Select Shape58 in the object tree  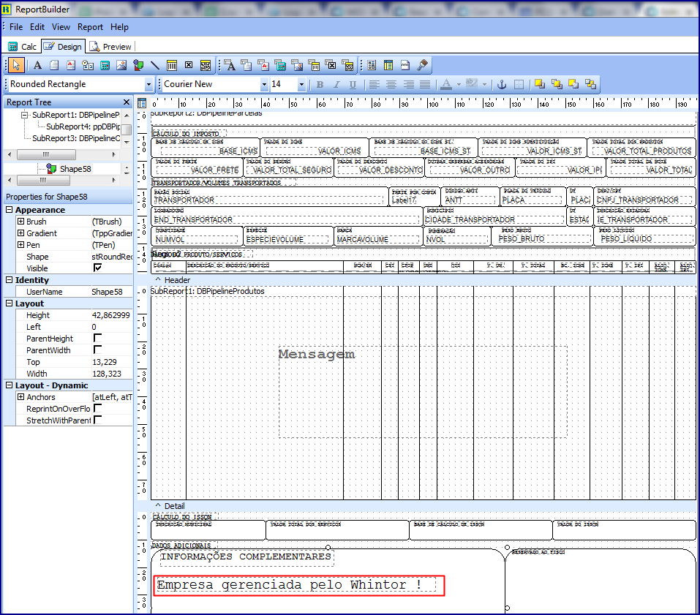[75, 169]
